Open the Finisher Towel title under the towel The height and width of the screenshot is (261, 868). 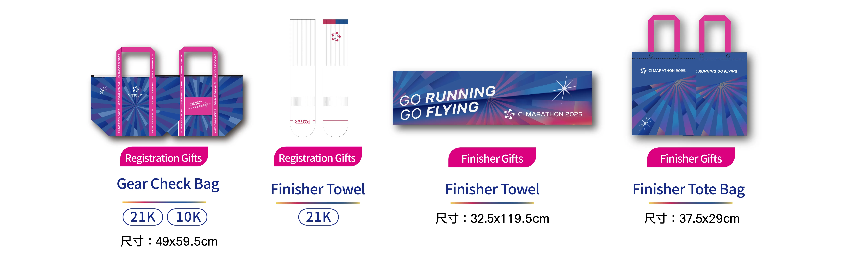(x=492, y=189)
